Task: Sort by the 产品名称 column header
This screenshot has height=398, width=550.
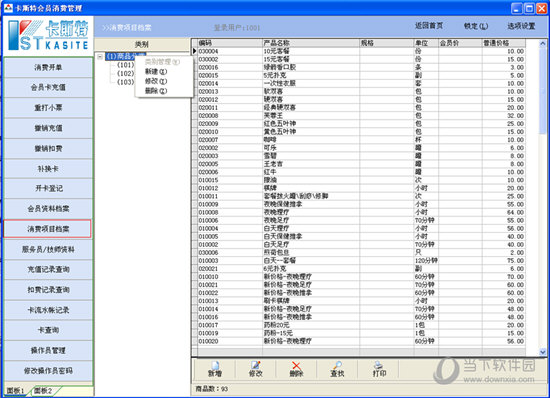Action: [x=311, y=43]
